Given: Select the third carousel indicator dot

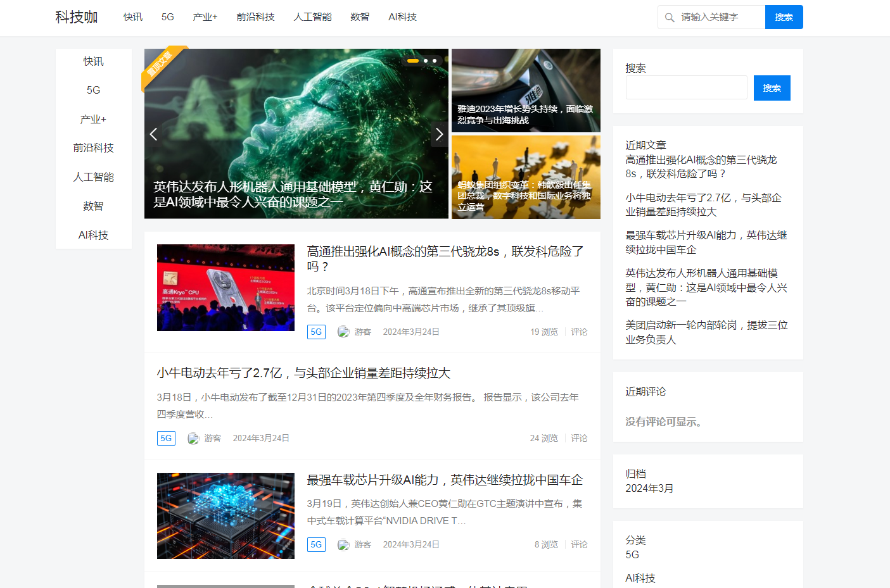Looking at the screenshot, I should [435, 61].
